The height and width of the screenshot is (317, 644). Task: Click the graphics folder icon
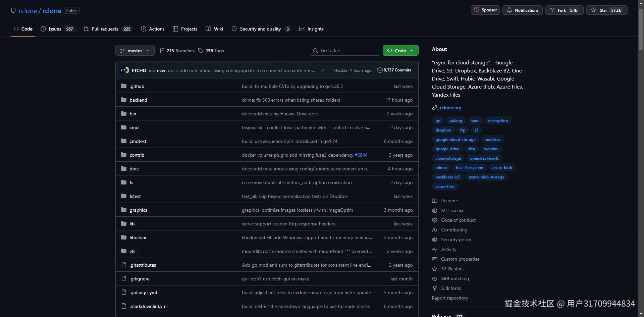click(124, 210)
